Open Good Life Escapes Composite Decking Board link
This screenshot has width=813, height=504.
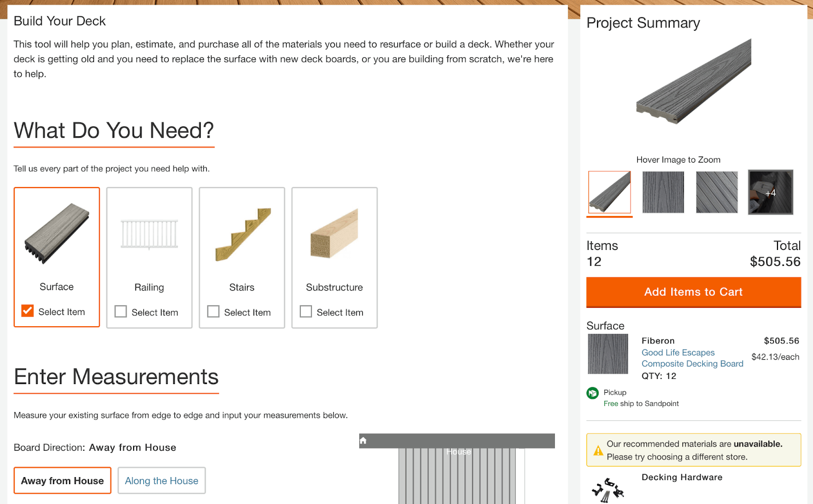coord(692,358)
